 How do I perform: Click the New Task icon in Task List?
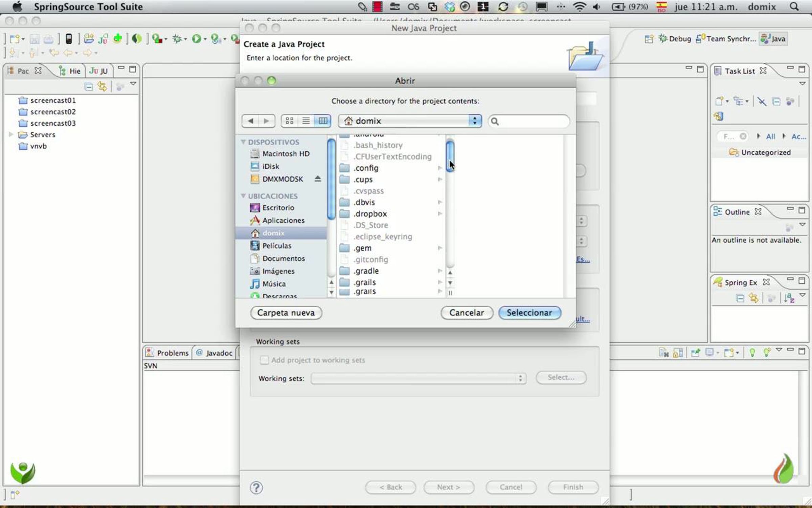click(719, 101)
